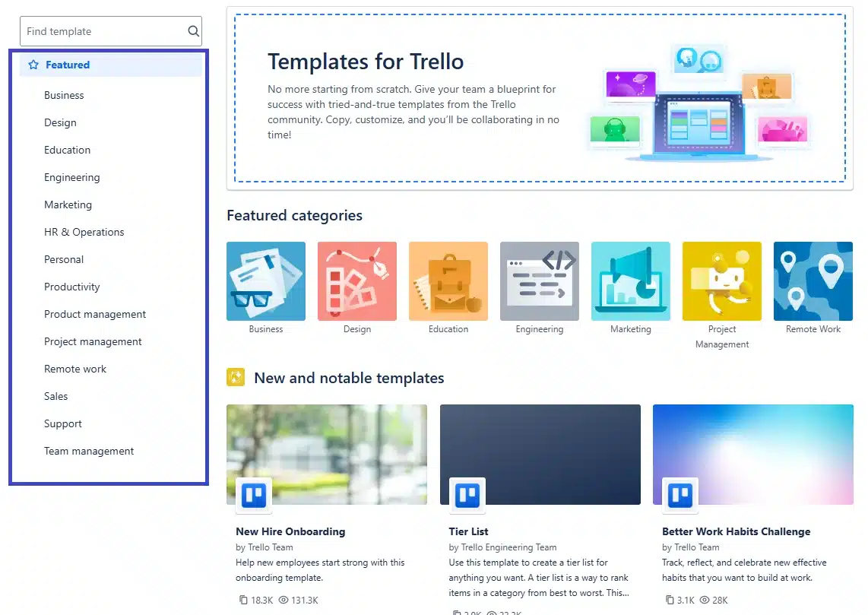Image resolution: width=868 pixels, height=615 pixels.
Task: Click '3.1K' copies count
Action: [686, 600]
